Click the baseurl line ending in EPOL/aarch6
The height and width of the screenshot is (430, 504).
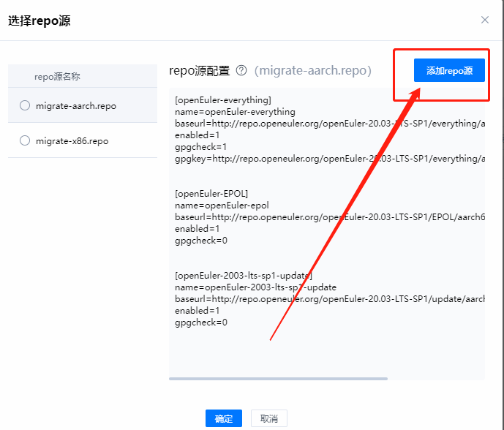(x=330, y=217)
